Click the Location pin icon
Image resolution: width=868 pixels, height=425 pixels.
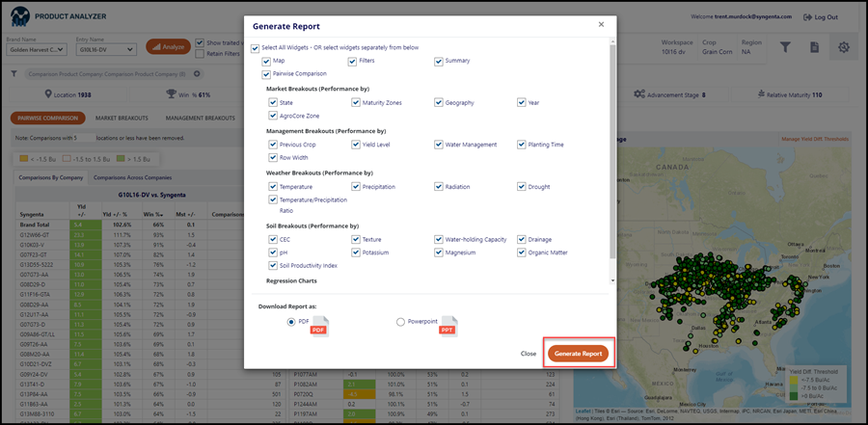[x=48, y=94]
